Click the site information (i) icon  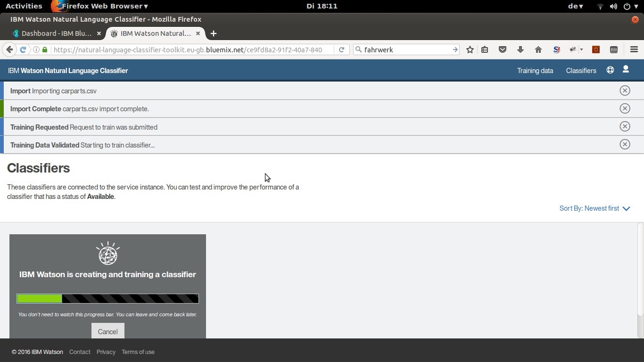(x=36, y=49)
